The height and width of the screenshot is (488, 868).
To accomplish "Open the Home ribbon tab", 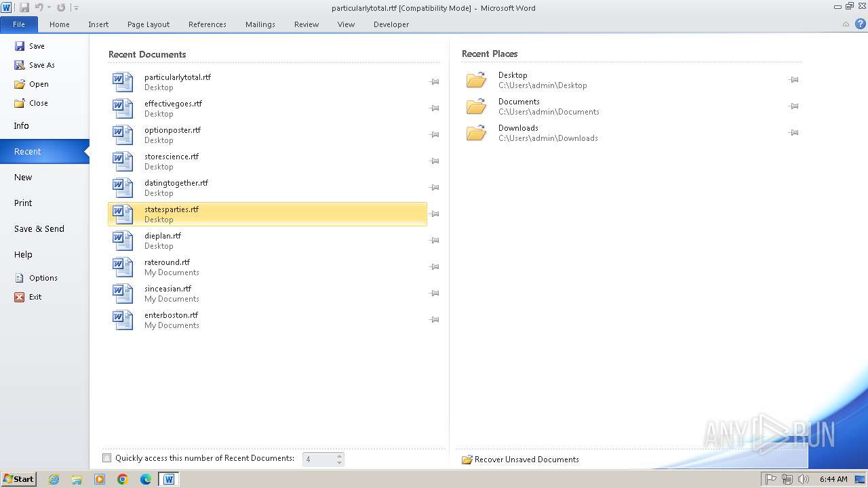I will point(60,24).
